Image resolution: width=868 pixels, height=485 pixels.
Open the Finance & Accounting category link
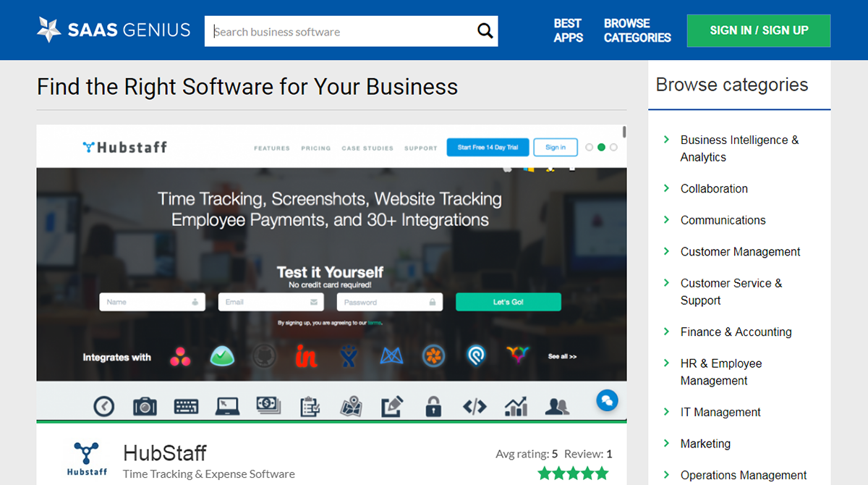point(736,332)
